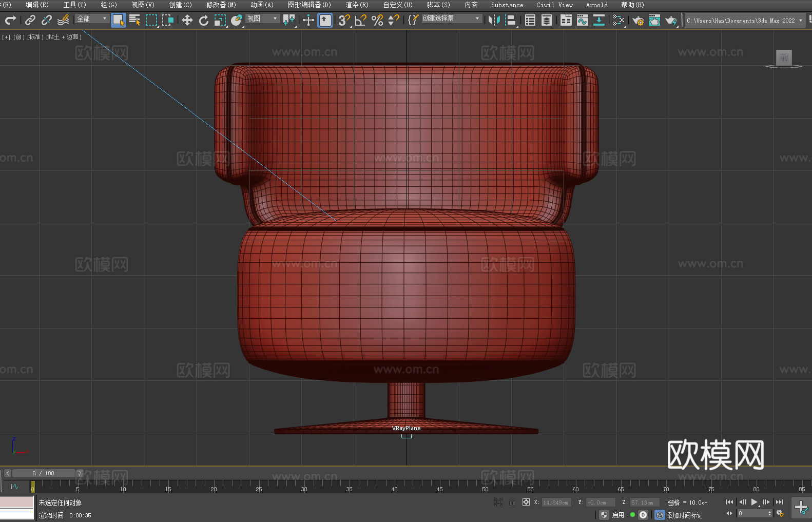Open the Layer Explorer icon
This screenshot has height=522, width=812.
[547, 20]
